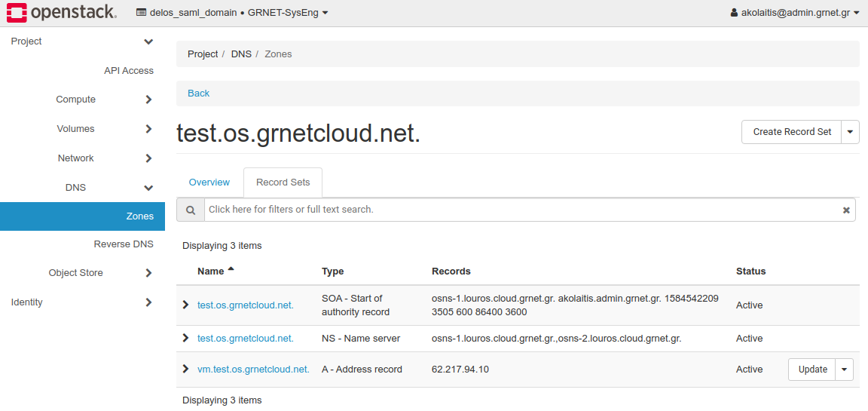The image size is (868, 411).
Task: Click the Back link
Action: coord(199,94)
